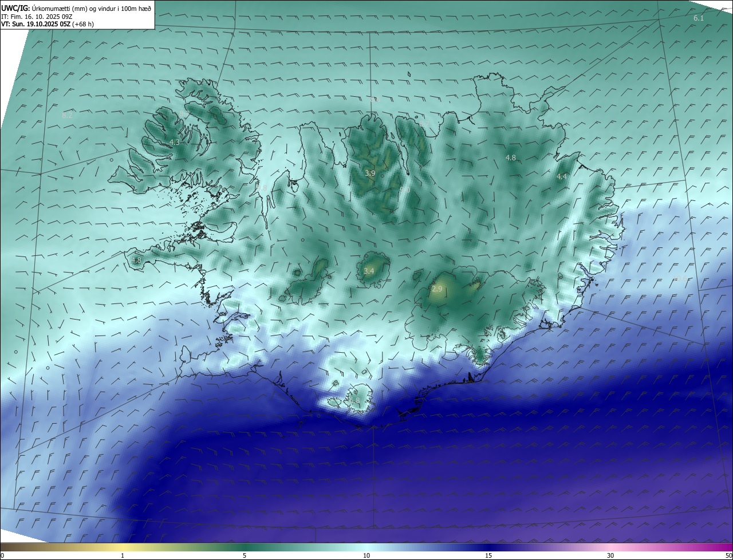This screenshot has width=733, height=560.
Task: Click the 0 tick on the color scale
Action: point(2,555)
